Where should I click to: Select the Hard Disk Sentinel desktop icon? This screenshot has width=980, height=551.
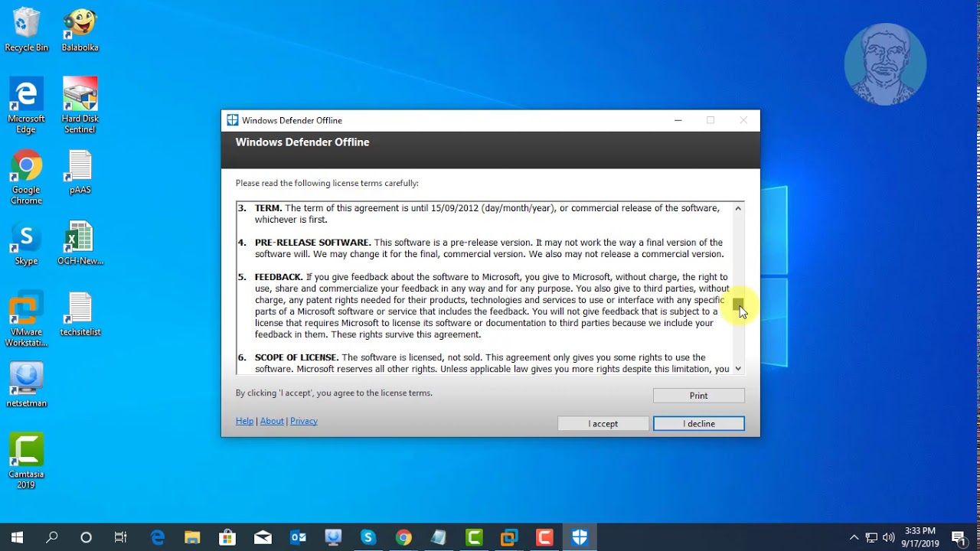tap(80, 105)
